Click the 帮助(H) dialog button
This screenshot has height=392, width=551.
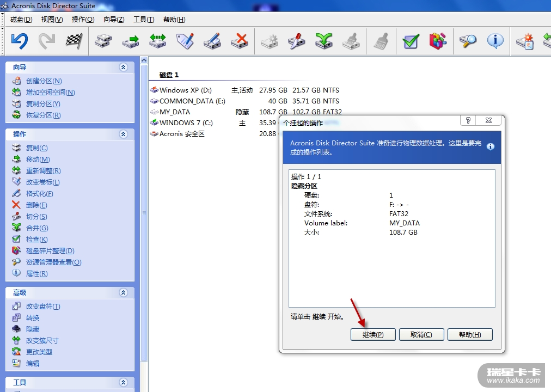click(470, 334)
